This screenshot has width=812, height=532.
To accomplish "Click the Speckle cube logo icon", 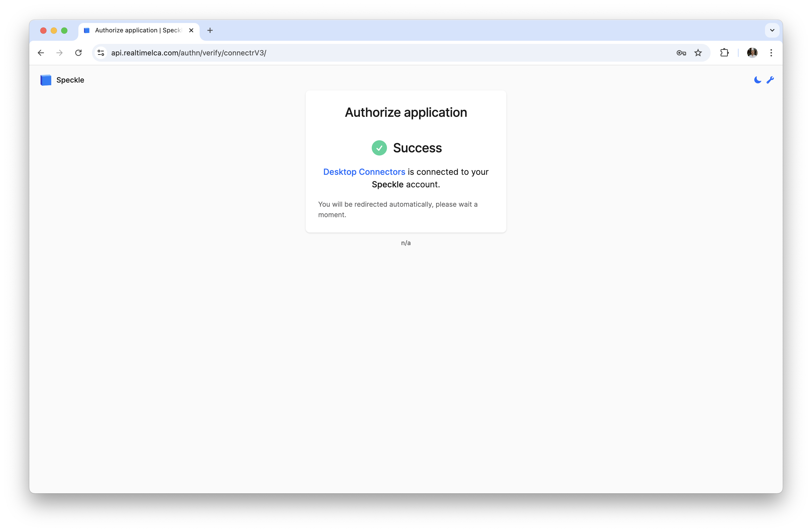I will click(x=46, y=80).
